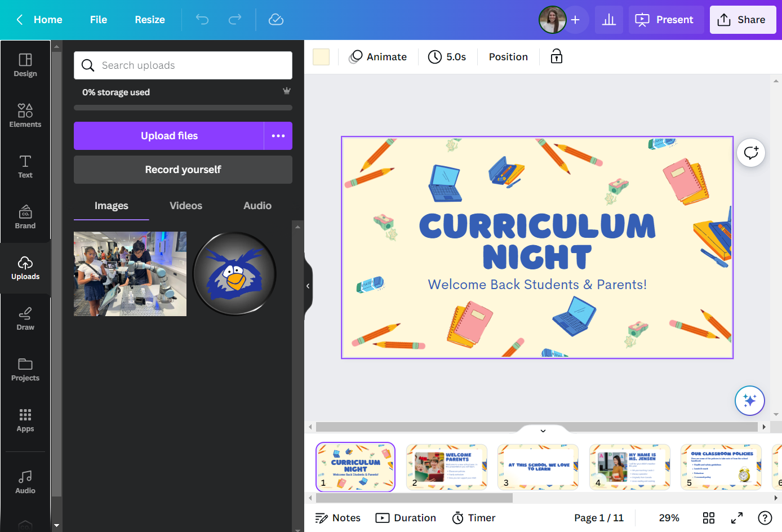The width and height of the screenshot is (782, 532).
Task: Toggle the lock icon in toolbar
Action: click(557, 56)
